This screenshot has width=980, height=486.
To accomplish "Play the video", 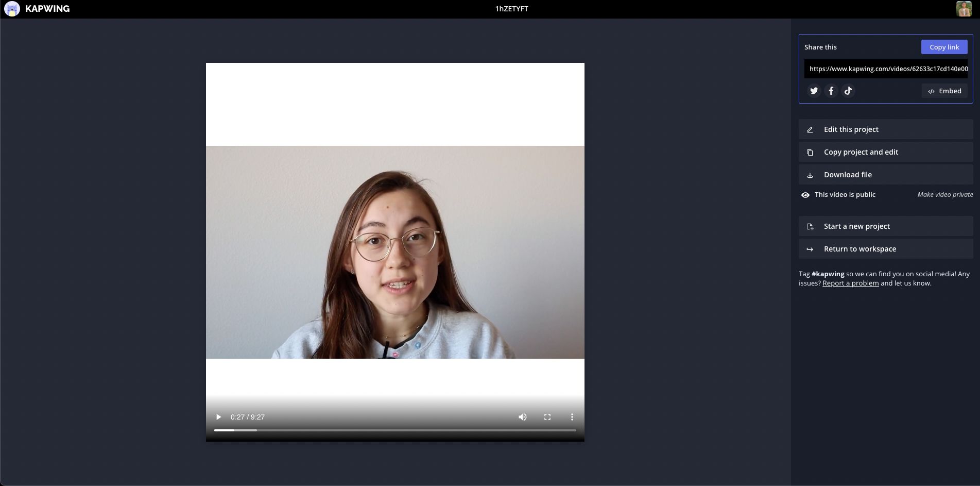I will 218,417.
